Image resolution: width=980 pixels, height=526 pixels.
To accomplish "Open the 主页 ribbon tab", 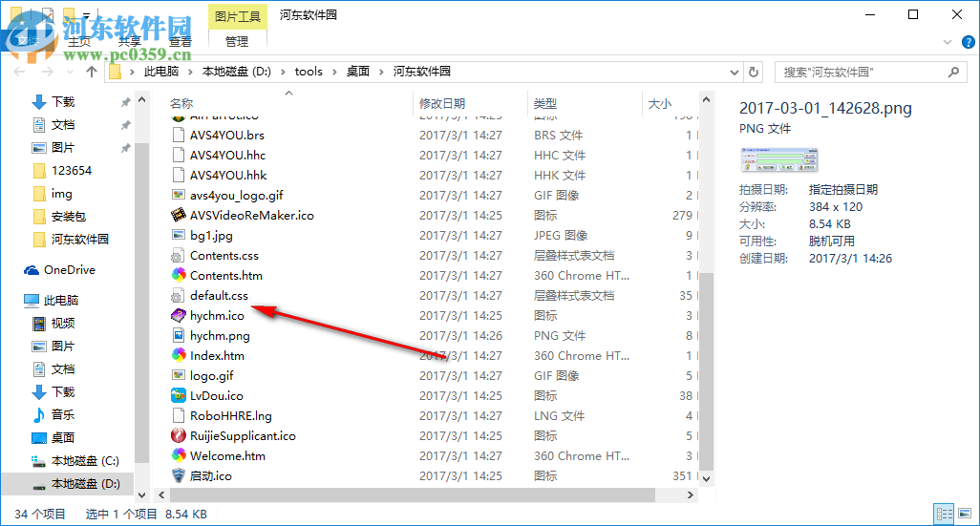I will tap(79, 42).
